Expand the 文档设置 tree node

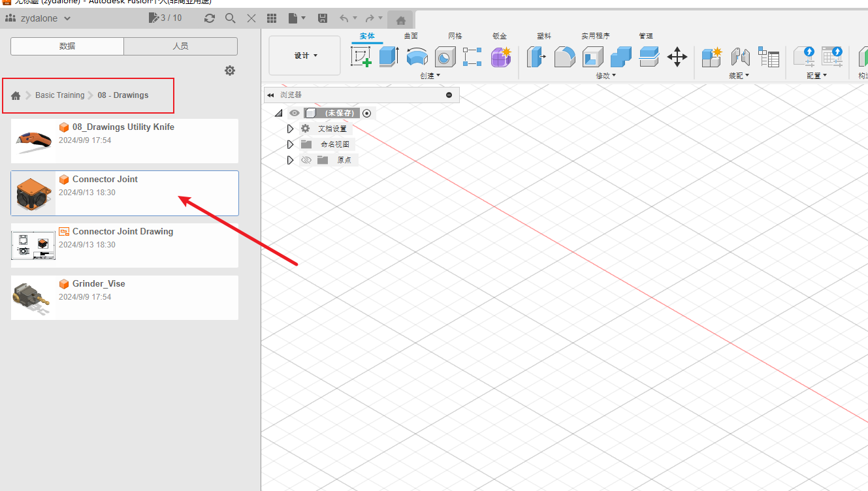pos(291,129)
